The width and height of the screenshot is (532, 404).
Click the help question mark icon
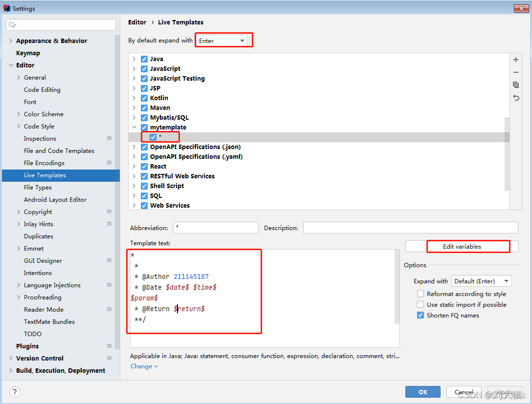15,392
